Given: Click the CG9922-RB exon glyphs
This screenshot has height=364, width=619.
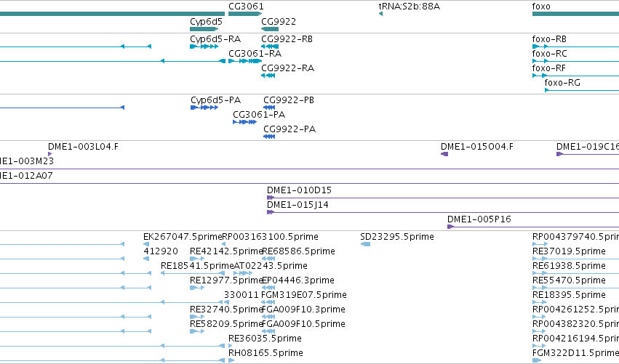Looking at the screenshot, I should coord(270,46).
